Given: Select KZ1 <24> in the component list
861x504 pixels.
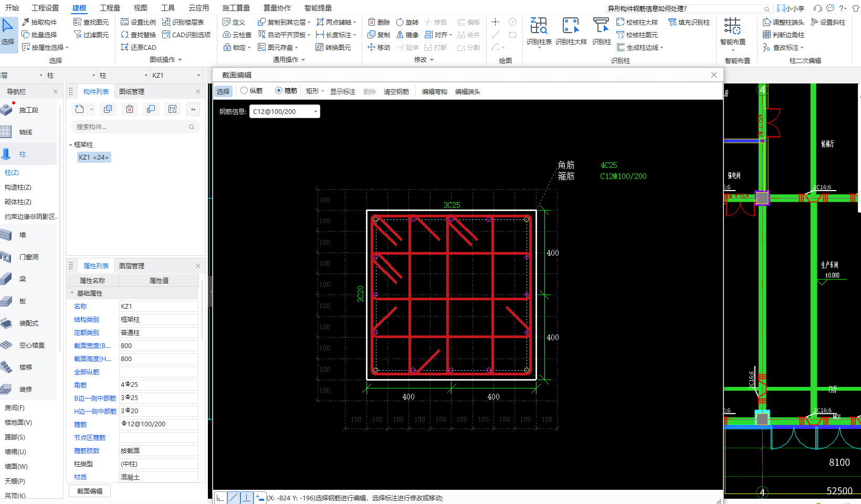Looking at the screenshot, I should (93, 157).
